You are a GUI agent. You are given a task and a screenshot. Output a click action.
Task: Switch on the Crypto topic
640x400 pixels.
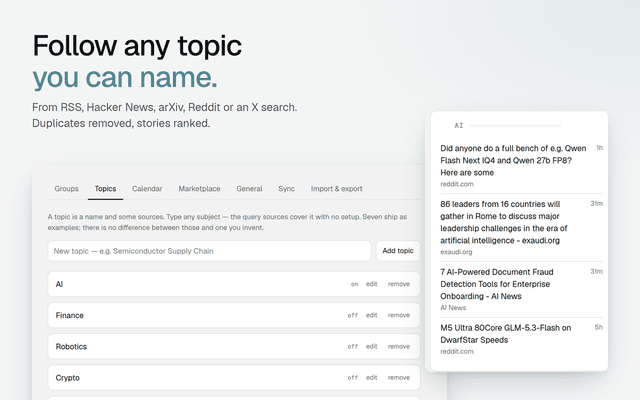tap(353, 378)
